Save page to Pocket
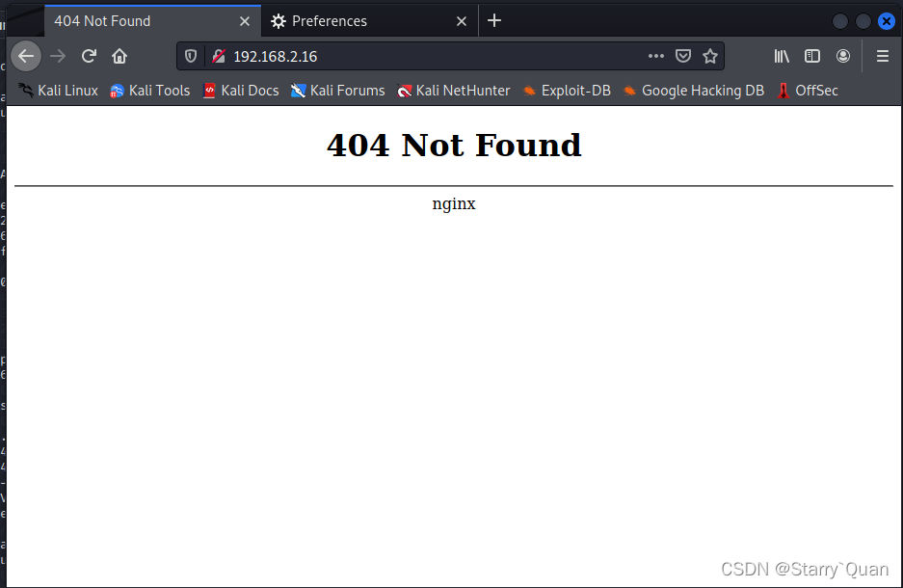Screen dimensions: 903x588 683,56
